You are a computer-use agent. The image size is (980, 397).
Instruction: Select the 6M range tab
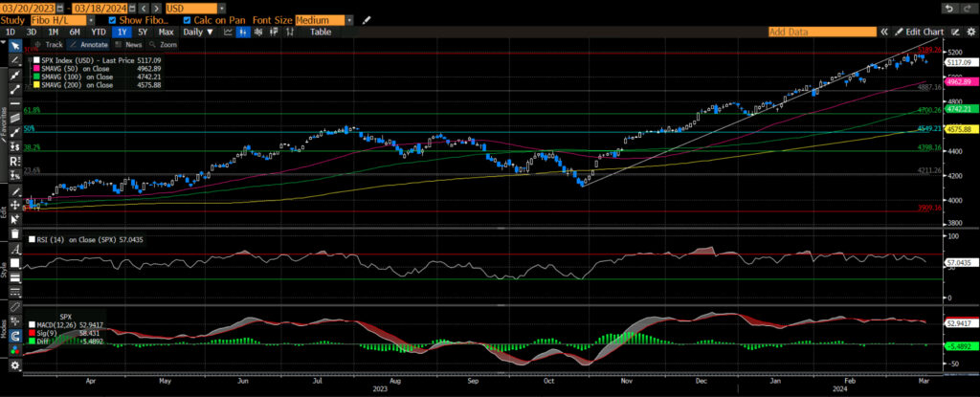[x=75, y=32]
